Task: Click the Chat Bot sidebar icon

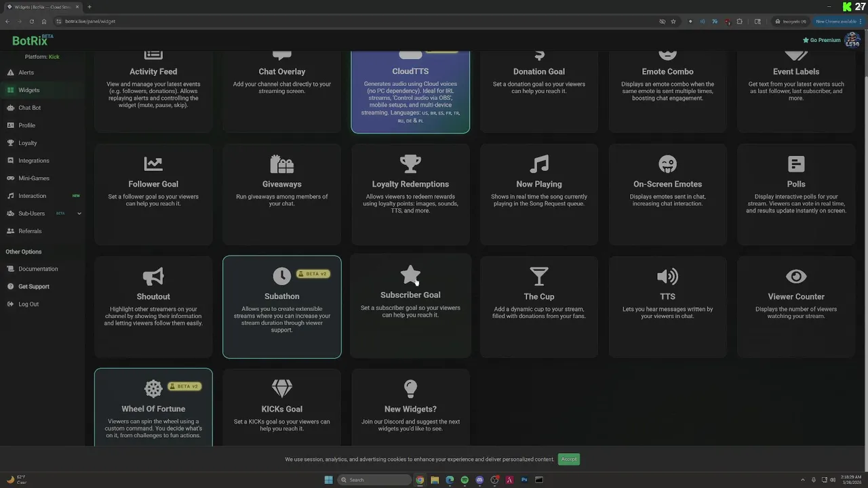Action: pyautogui.click(x=11, y=108)
